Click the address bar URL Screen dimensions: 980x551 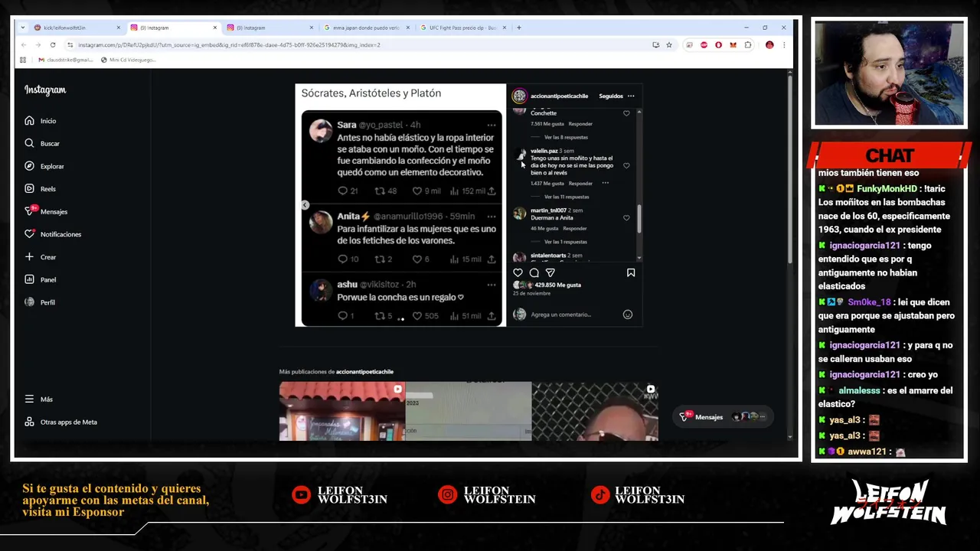pyautogui.click(x=229, y=45)
